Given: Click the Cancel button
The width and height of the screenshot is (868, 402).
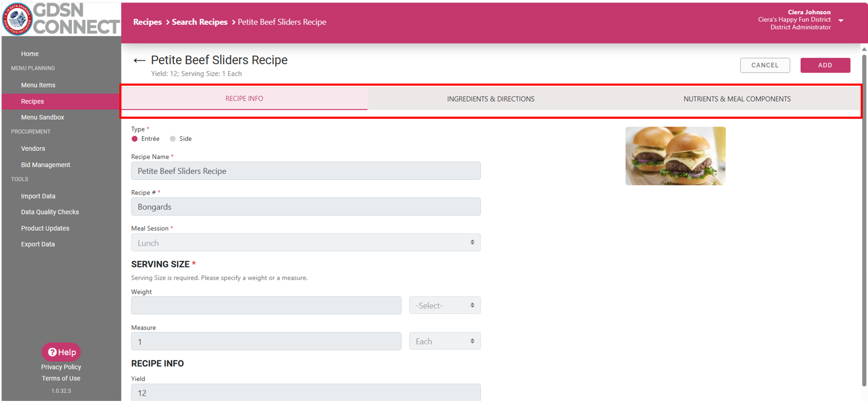Looking at the screenshot, I should click(765, 65).
